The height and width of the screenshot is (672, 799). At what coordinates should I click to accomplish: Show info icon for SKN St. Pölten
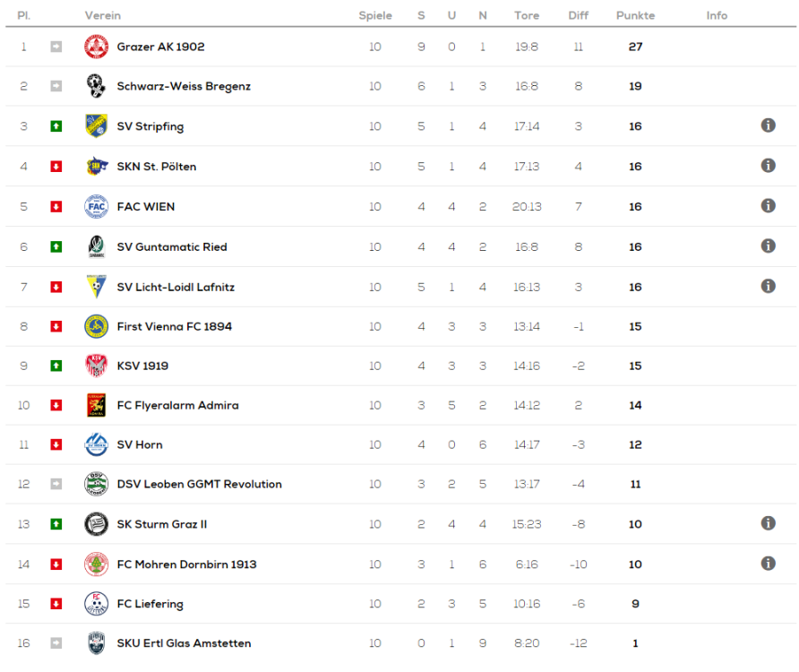pos(768,166)
